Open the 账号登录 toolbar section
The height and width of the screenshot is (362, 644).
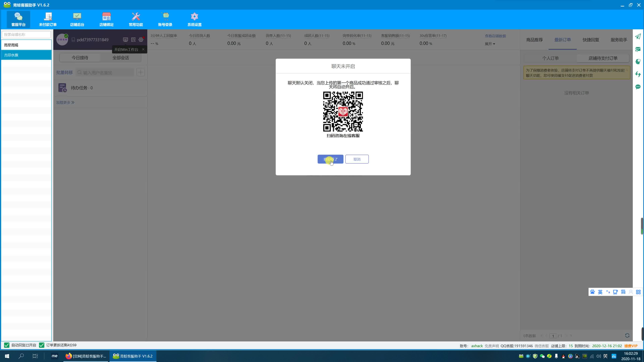[165, 19]
